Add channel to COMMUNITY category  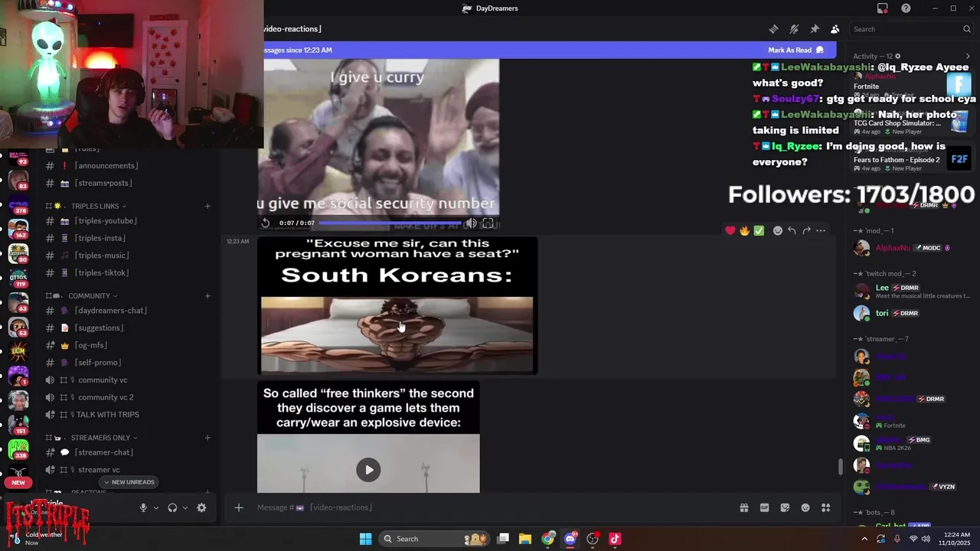pos(207,296)
